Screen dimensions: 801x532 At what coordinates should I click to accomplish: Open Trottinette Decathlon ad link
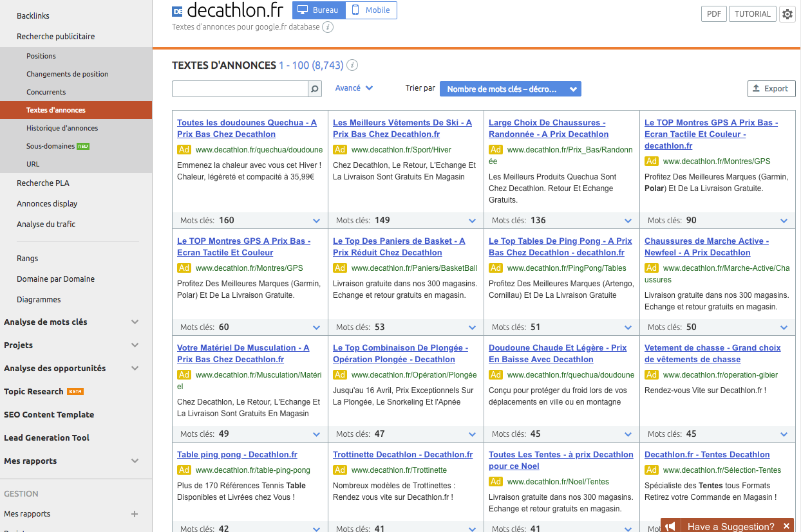coord(402,455)
